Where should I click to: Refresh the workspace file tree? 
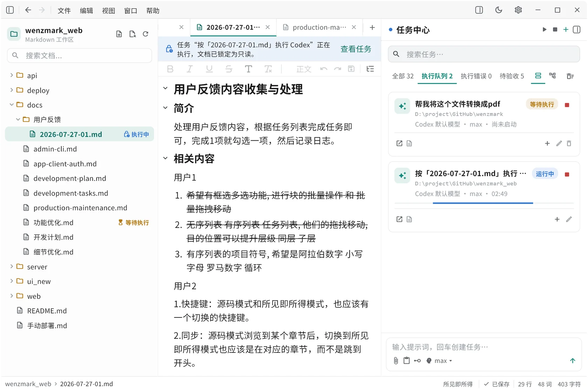click(x=146, y=34)
